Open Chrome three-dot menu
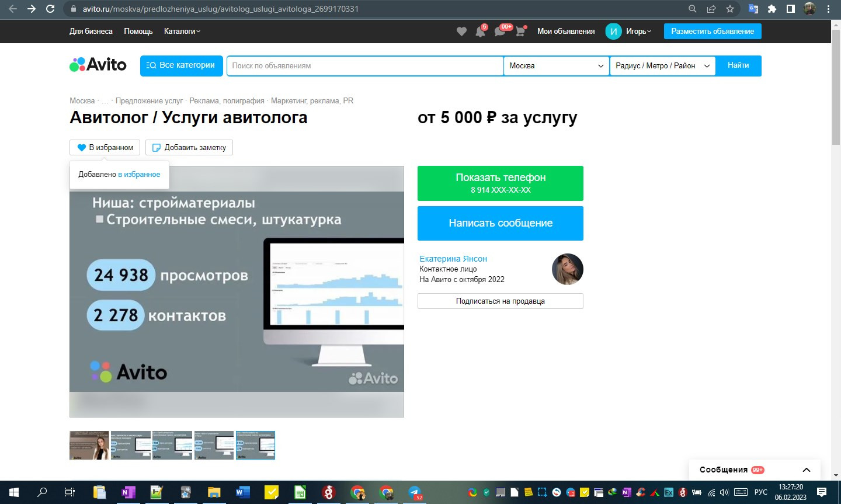 828,9
